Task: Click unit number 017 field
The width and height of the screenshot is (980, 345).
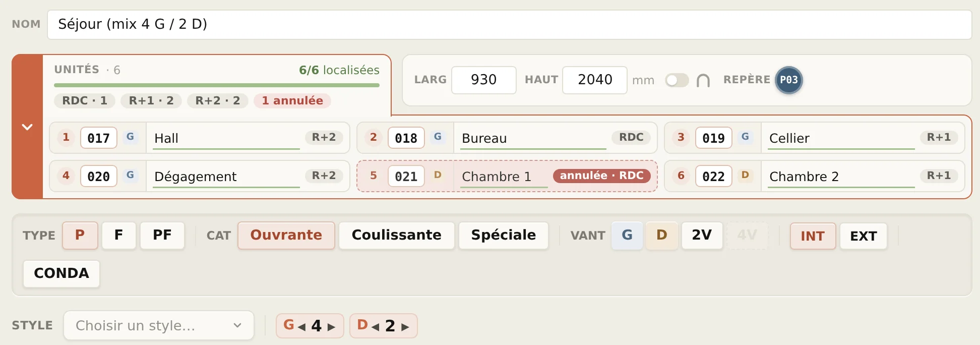Action: tap(99, 138)
